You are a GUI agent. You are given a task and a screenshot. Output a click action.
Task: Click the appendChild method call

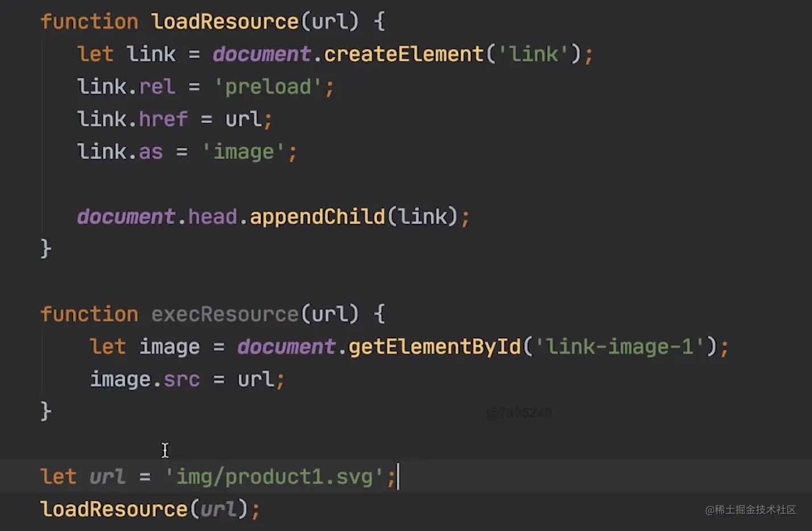[317, 217]
